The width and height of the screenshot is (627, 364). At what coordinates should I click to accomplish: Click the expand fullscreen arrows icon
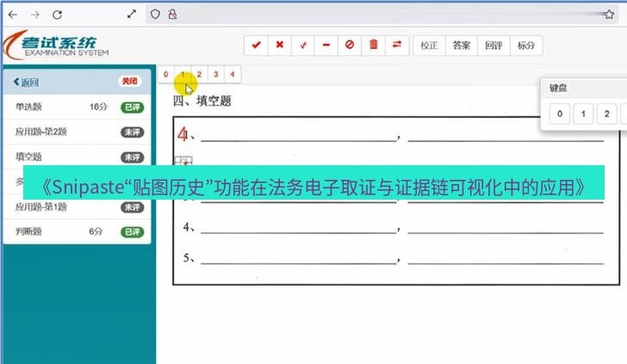point(132,14)
